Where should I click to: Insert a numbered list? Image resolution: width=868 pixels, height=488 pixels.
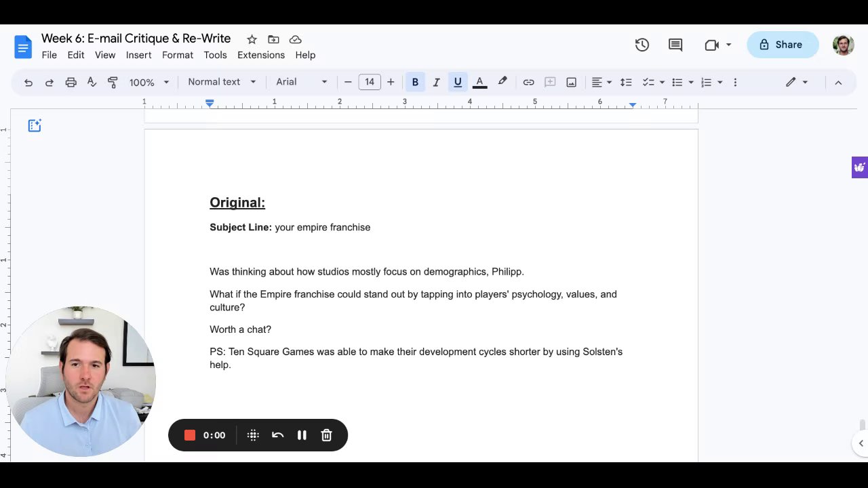click(x=706, y=82)
